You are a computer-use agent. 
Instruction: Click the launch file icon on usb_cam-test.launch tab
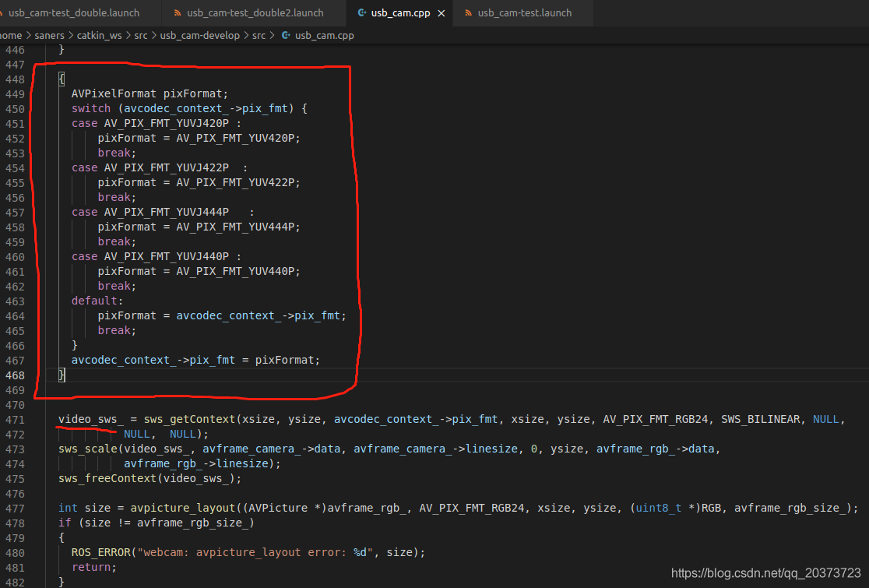[x=468, y=12]
